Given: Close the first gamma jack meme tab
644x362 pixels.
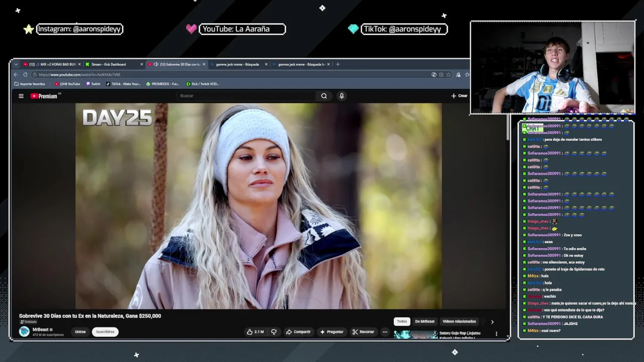Looking at the screenshot, I should [266, 64].
